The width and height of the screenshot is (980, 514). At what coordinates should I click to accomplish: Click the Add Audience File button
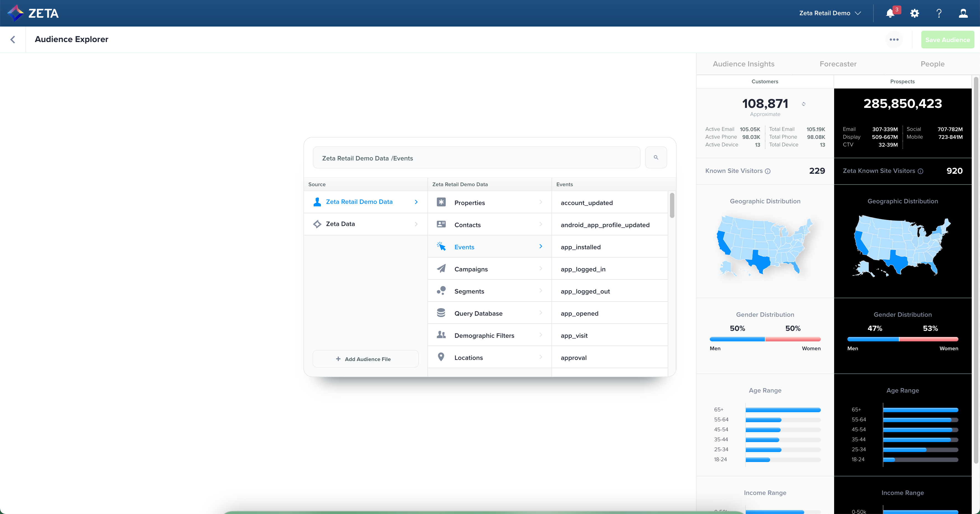[x=365, y=359]
